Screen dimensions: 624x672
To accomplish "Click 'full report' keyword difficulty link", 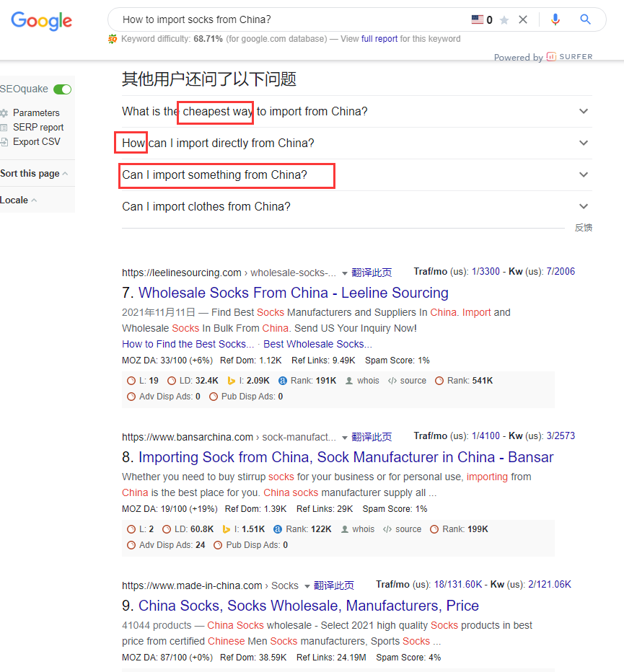I will pos(379,39).
